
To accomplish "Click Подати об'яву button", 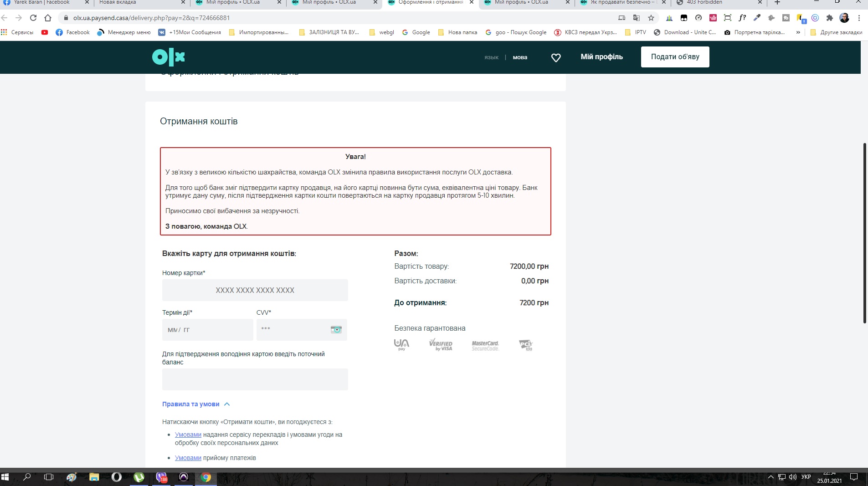I will tap(675, 57).
